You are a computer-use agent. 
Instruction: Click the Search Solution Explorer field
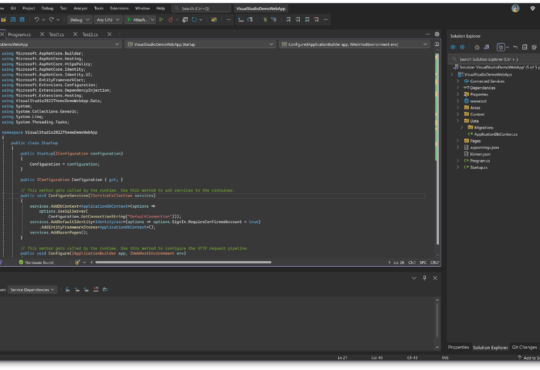click(495, 59)
